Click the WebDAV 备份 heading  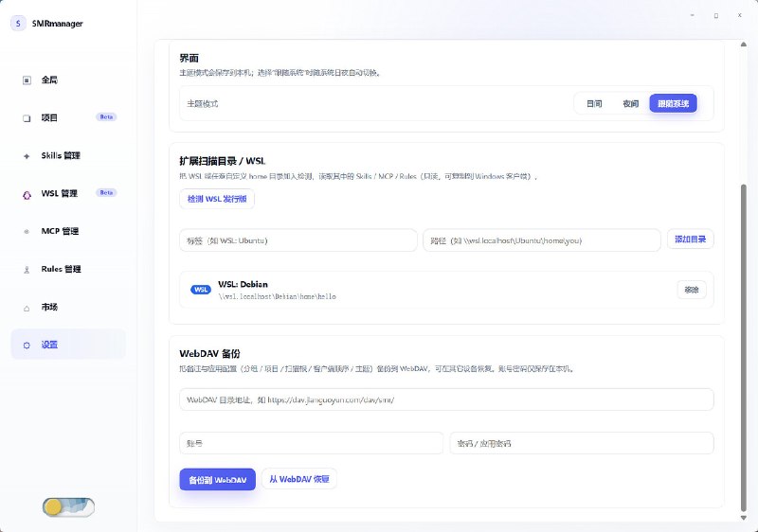(x=209, y=353)
